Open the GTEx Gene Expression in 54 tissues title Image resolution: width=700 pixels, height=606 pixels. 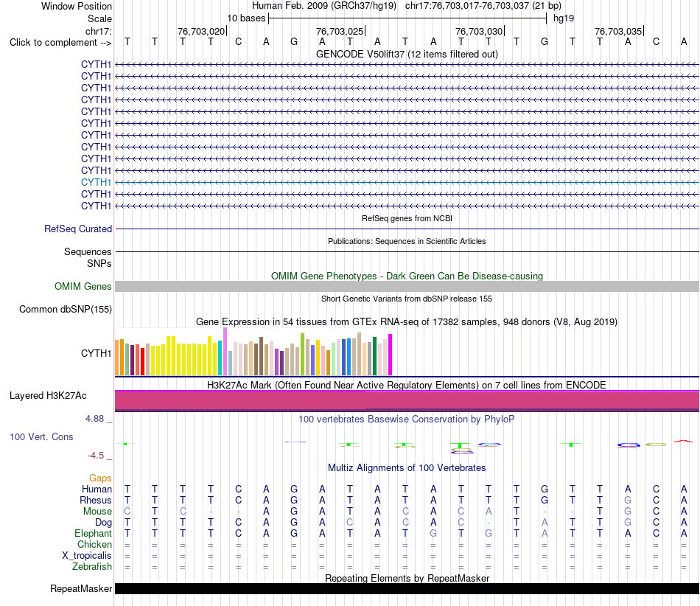pos(407,321)
